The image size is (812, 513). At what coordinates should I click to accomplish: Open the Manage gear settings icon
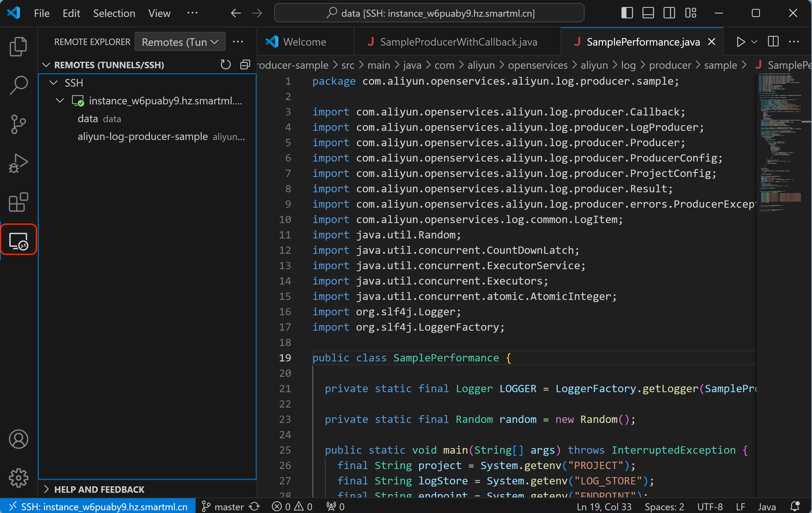point(19,478)
